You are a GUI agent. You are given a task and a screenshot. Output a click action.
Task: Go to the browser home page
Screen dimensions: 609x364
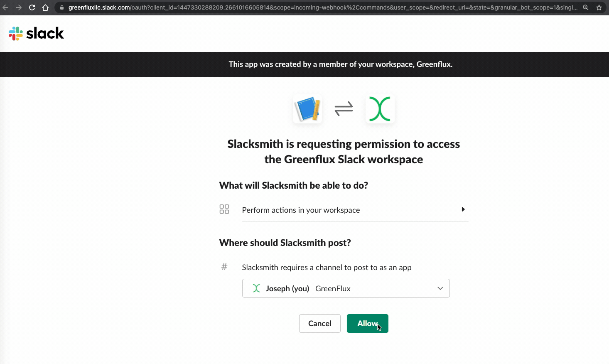click(45, 7)
